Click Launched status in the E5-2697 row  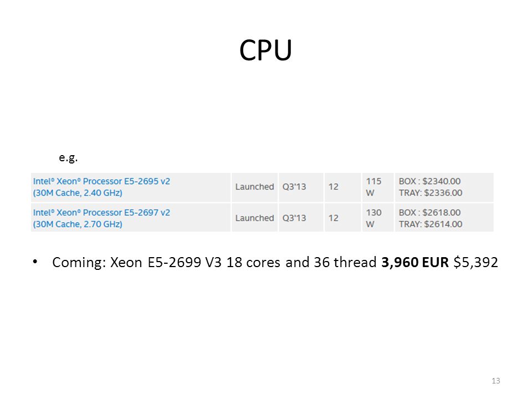coord(254,218)
